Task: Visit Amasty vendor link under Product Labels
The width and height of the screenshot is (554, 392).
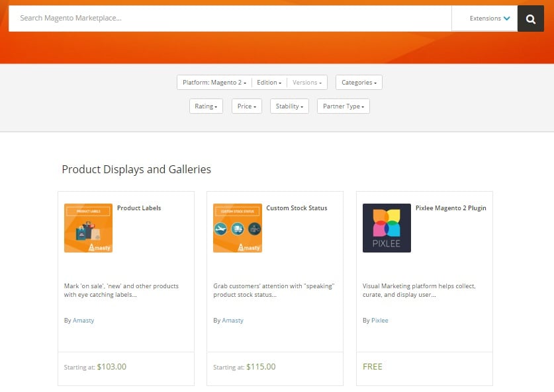Action: click(x=83, y=321)
